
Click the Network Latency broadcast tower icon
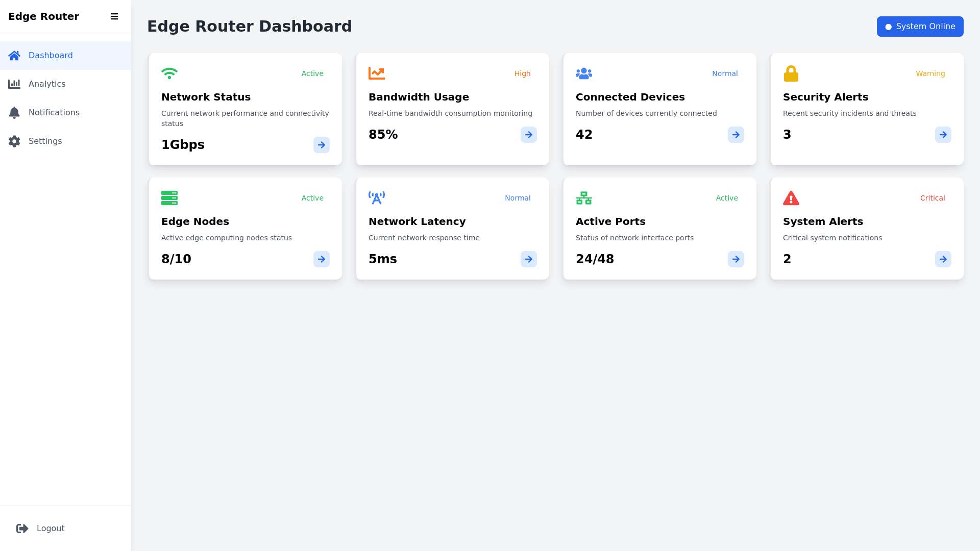click(x=377, y=198)
